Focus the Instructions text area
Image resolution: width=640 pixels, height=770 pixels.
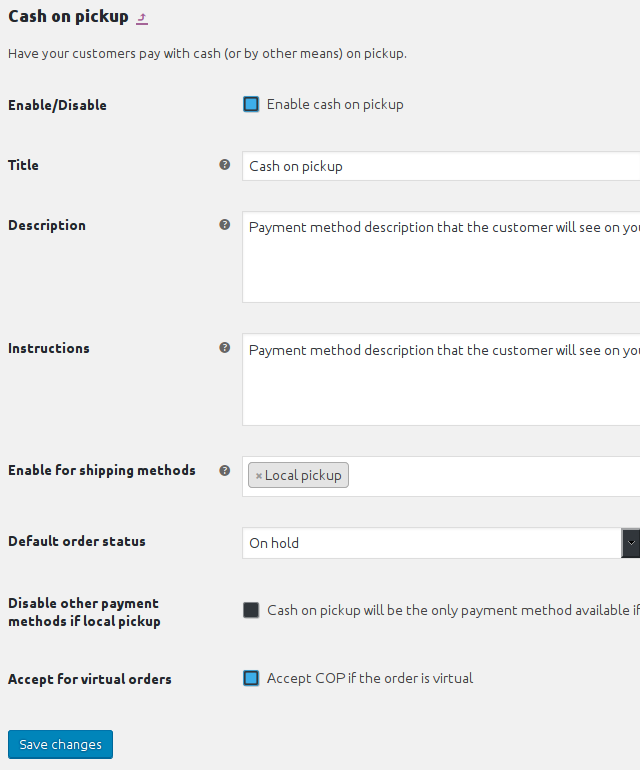pyautogui.click(x=440, y=381)
